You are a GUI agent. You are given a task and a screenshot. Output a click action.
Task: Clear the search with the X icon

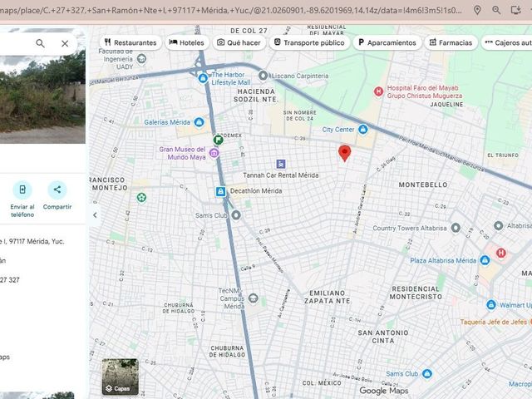point(65,43)
